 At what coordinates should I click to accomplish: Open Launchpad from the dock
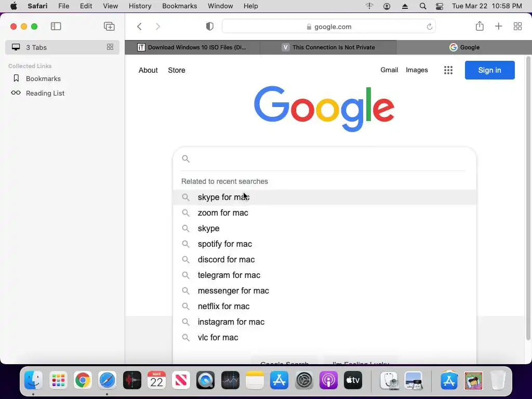pyautogui.click(x=58, y=380)
